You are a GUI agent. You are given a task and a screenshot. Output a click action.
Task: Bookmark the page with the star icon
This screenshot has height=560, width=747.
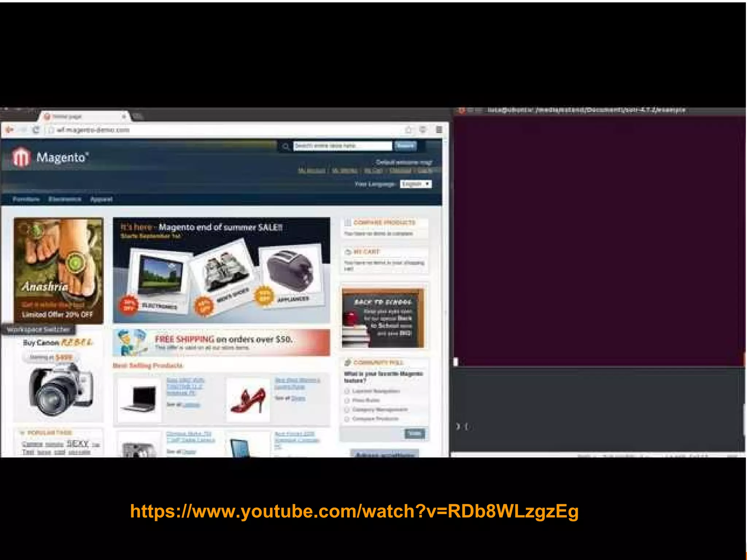click(x=409, y=130)
